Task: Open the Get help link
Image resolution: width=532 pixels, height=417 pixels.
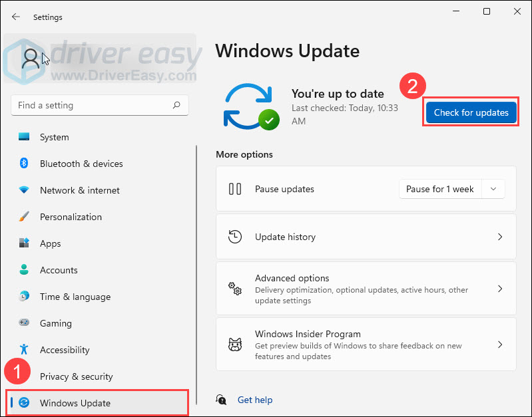Action: tap(255, 400)
